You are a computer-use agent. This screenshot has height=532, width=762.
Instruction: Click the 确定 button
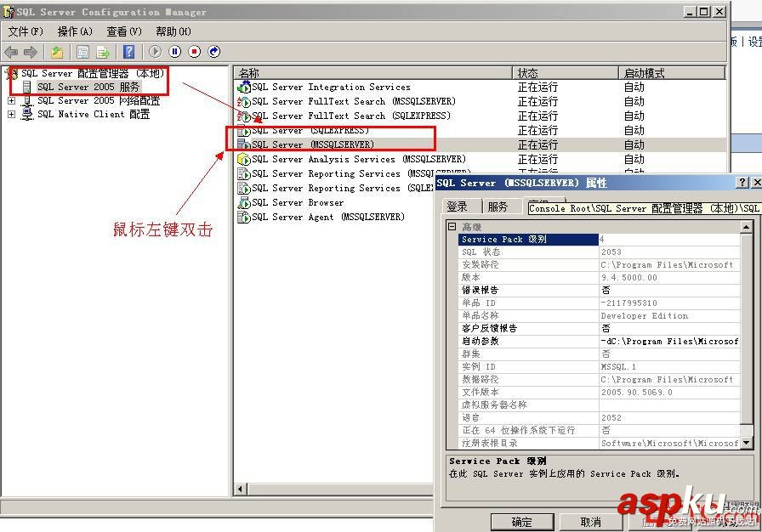pyautogui.click(x=522, y=523)
